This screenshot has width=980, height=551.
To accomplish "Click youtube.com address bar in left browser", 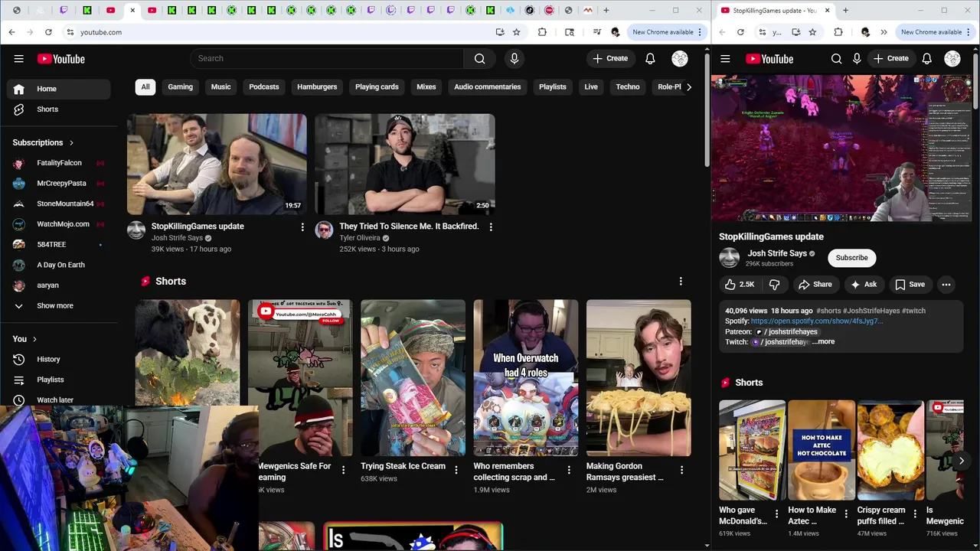I will [283, 32].
